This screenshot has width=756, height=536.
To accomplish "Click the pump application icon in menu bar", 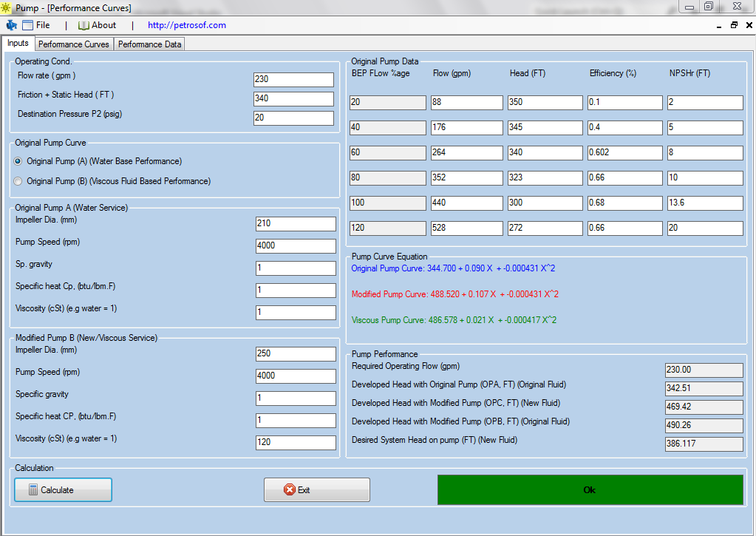I will click(x=12, y=25).
